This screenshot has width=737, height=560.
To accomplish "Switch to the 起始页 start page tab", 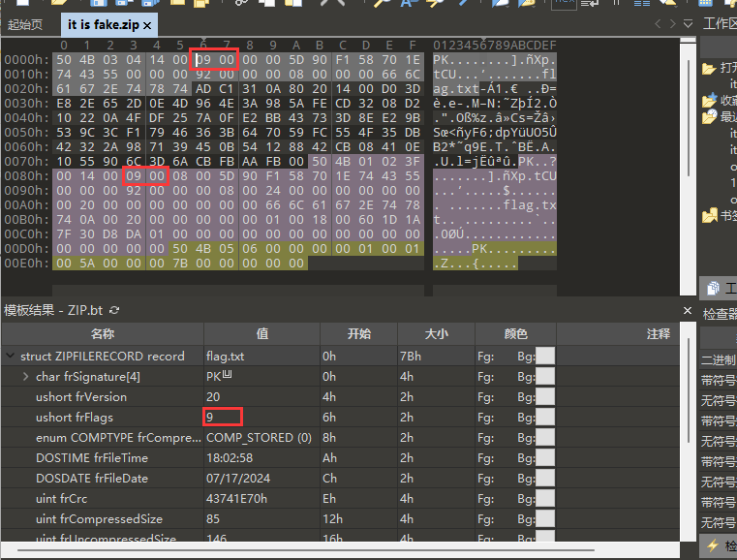I will click(x=25, y=25).
